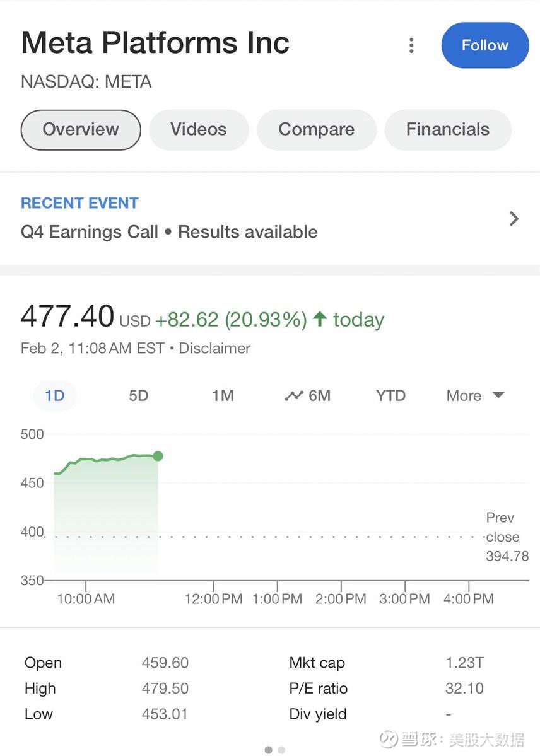Image resolution: width=540 pixels, height=756 pixels.
Task: Open the Recent Event link
Action: [79, 203]
